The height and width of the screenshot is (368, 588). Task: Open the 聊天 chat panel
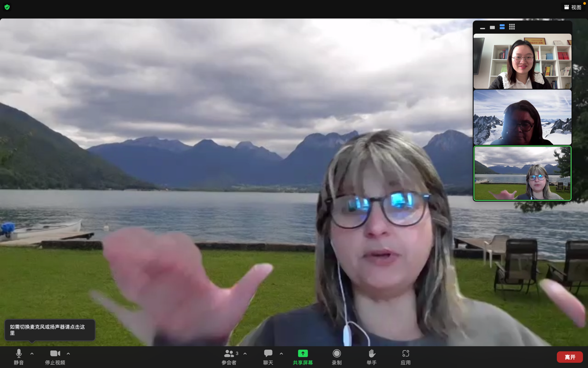268,357
